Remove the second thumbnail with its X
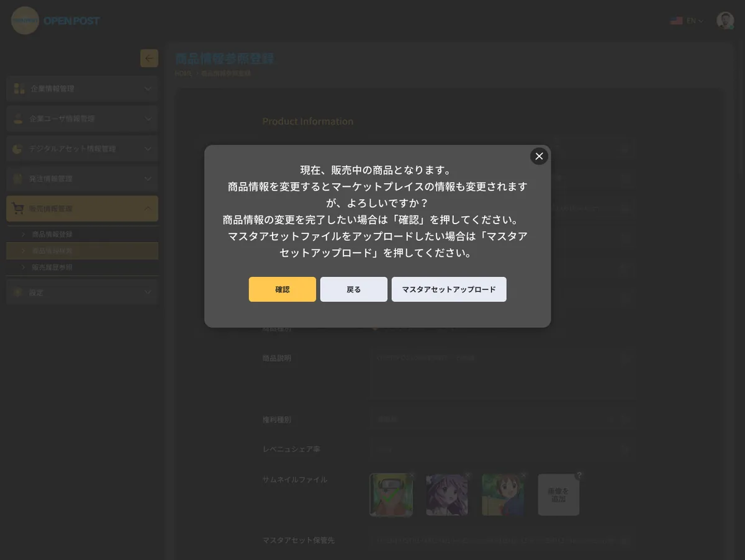The width and height of the screenshot is (745, 560). point(467,475)
